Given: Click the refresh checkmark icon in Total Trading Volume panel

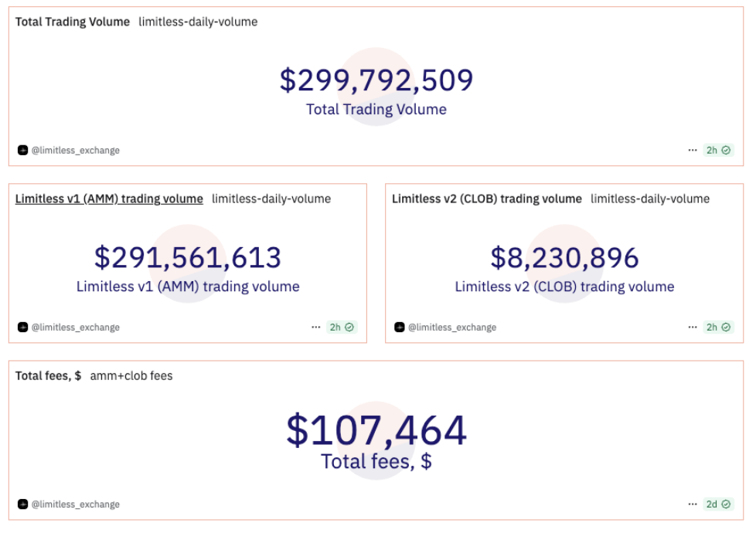Looking at the screenshot, I should tap(726, 151).
